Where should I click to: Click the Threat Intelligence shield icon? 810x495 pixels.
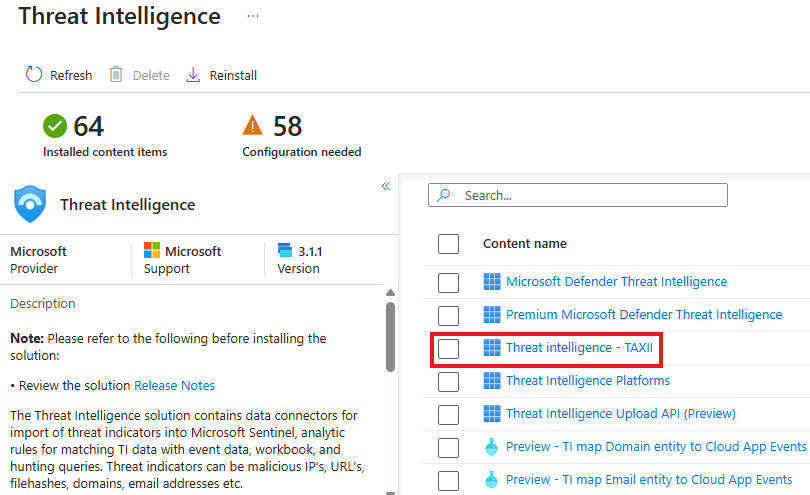point(30,204)
